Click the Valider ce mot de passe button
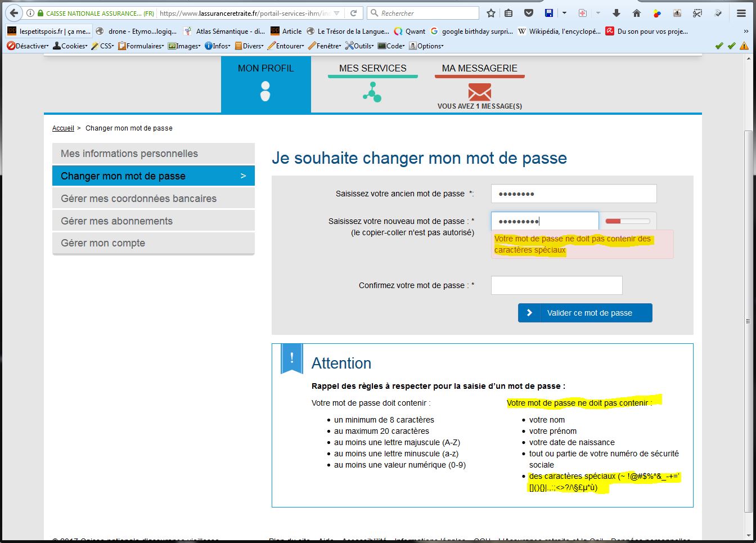 coord(585,313)
